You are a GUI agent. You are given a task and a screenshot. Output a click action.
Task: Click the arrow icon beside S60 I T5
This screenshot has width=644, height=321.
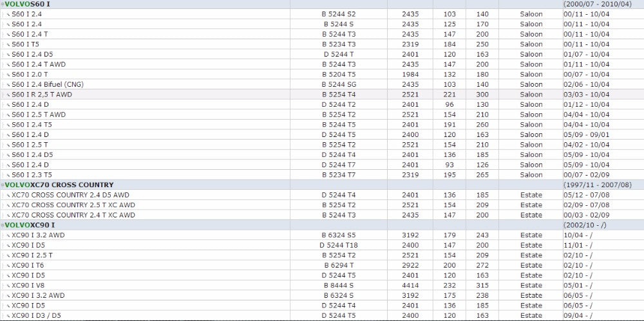[8, 44]
